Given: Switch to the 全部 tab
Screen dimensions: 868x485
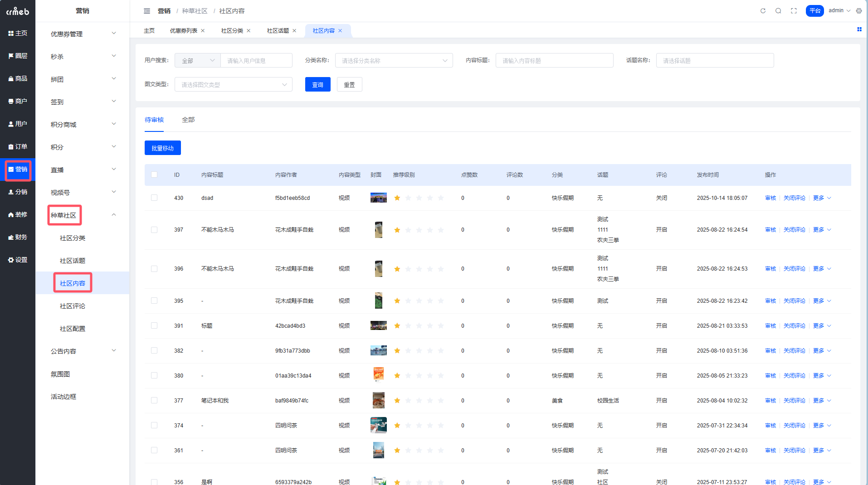Looking at the screenshot, I should pyautogui.click(x=188, y=120).
